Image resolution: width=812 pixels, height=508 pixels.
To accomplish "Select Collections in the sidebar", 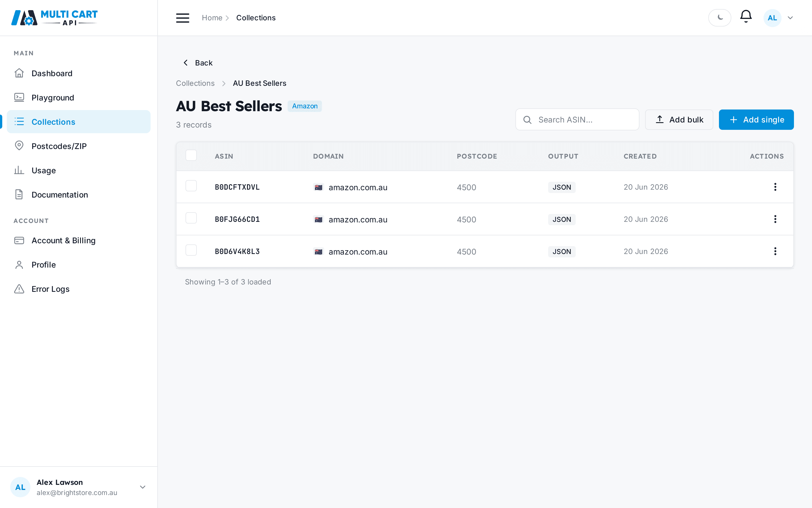I will click(x=78, y=122).
